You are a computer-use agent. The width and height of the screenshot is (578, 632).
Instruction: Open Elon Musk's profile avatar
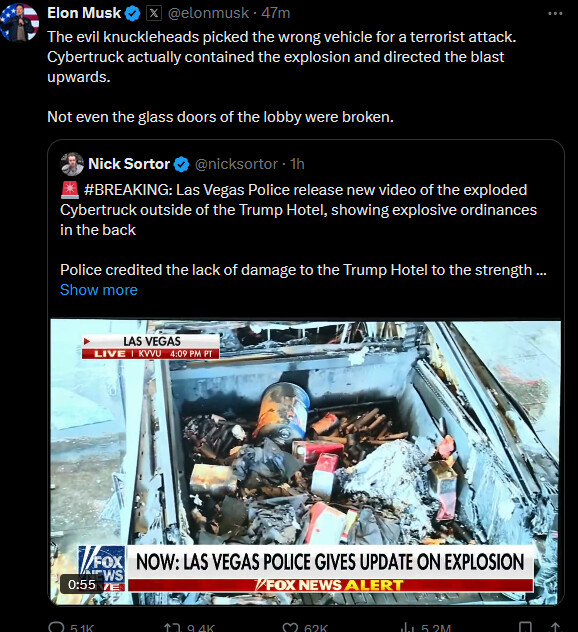19,22
